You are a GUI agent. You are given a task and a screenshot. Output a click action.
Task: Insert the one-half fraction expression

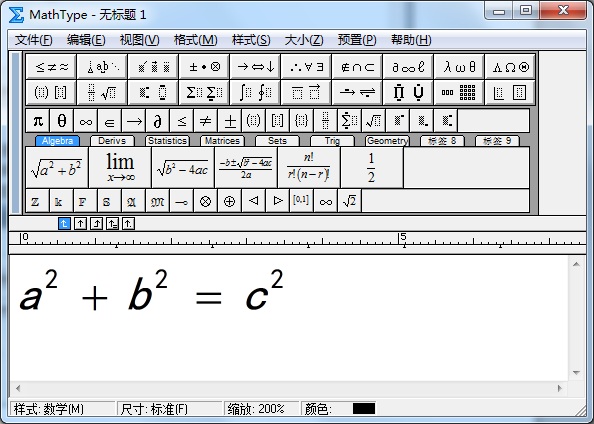(x=372, y=167)
